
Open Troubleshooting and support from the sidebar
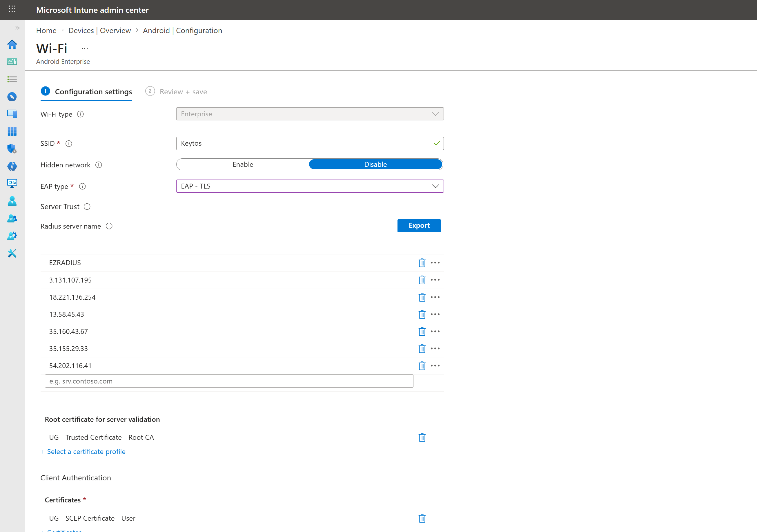click(12, 253)
